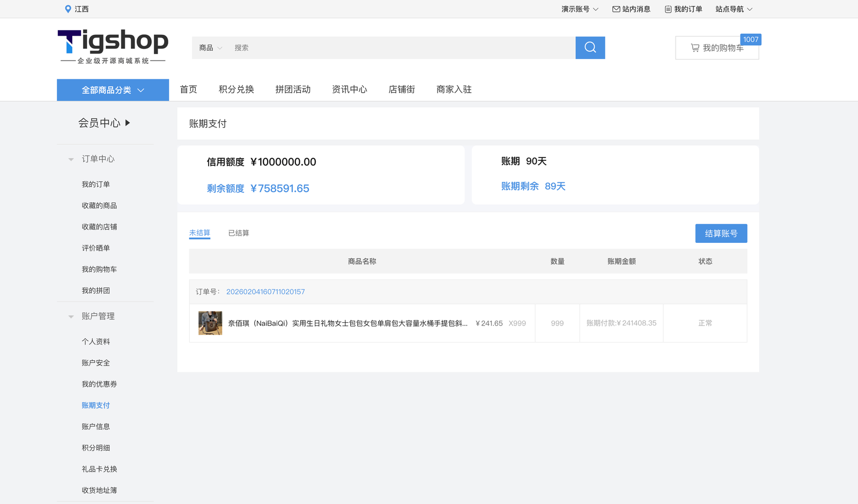Expand the 商品 search category dropdown
Screen dimensions: 858x504
pos(210,48)
